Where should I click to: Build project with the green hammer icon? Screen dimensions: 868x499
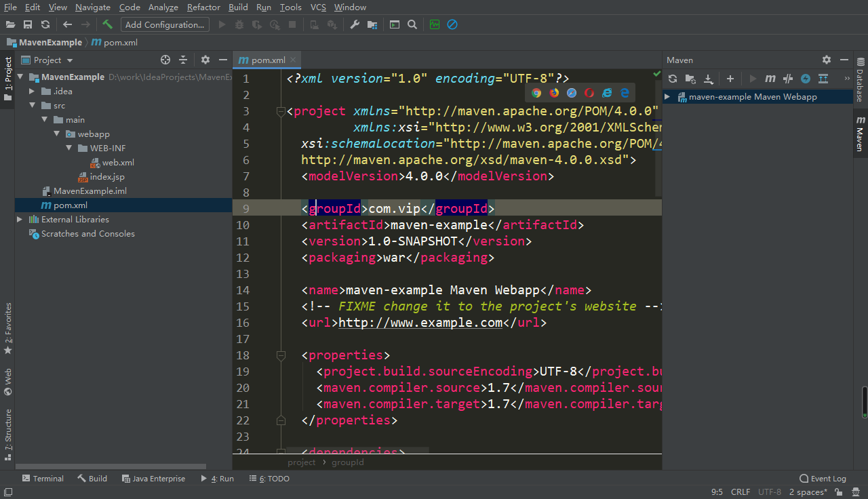point(107,24)
